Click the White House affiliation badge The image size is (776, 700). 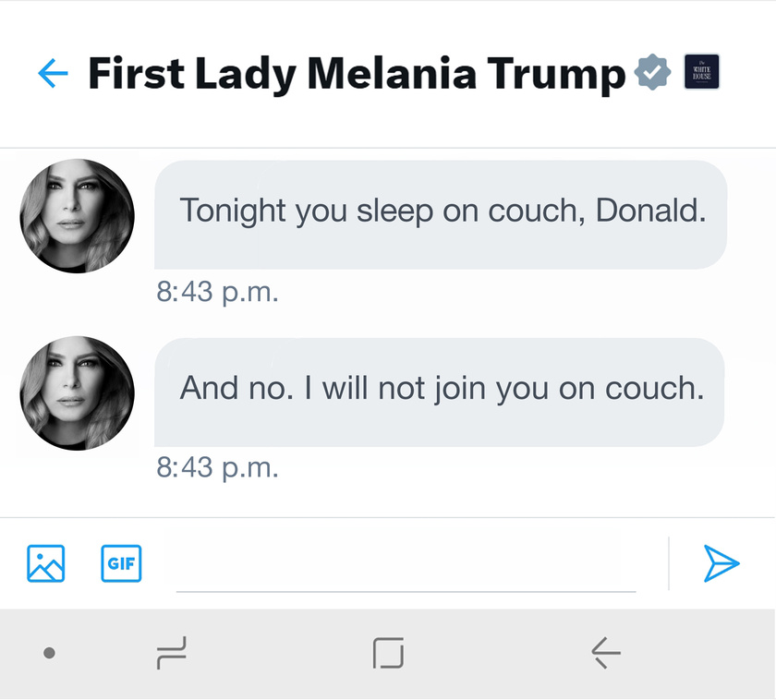[701, 72]
